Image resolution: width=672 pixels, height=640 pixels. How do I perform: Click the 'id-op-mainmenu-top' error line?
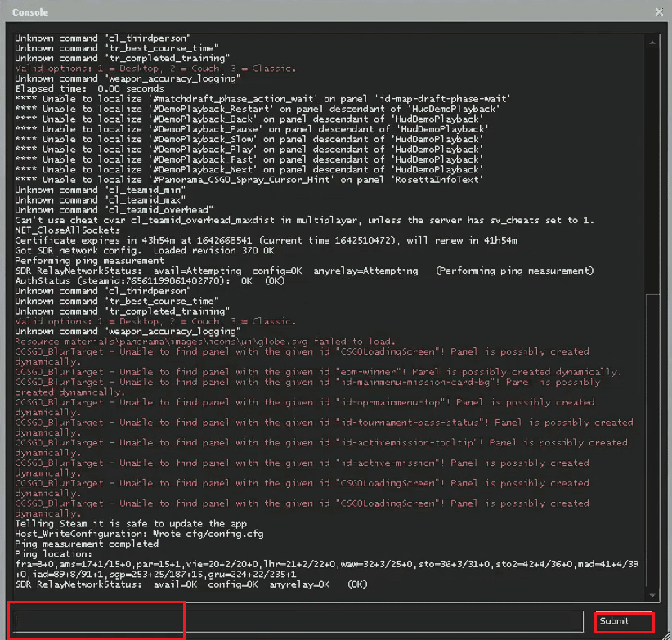click(x=305, y=407)
